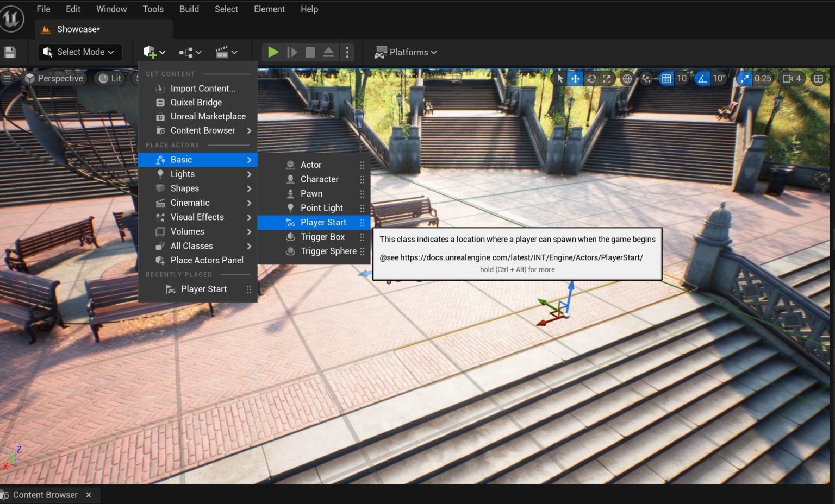Select the Move tool in viewport toolbar
The height and width of the screenshot is (504, 835).
[575, 78]
